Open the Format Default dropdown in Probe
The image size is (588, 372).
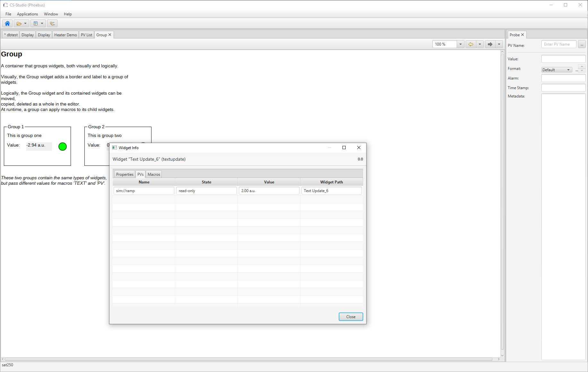coord(556,70)
